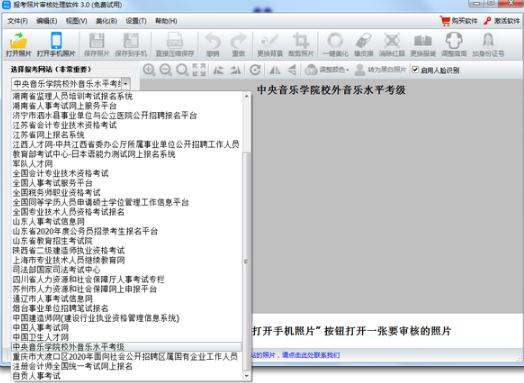Collapse the exam website combo box arrow
This screenshot has height=383, width=524.
126,84
